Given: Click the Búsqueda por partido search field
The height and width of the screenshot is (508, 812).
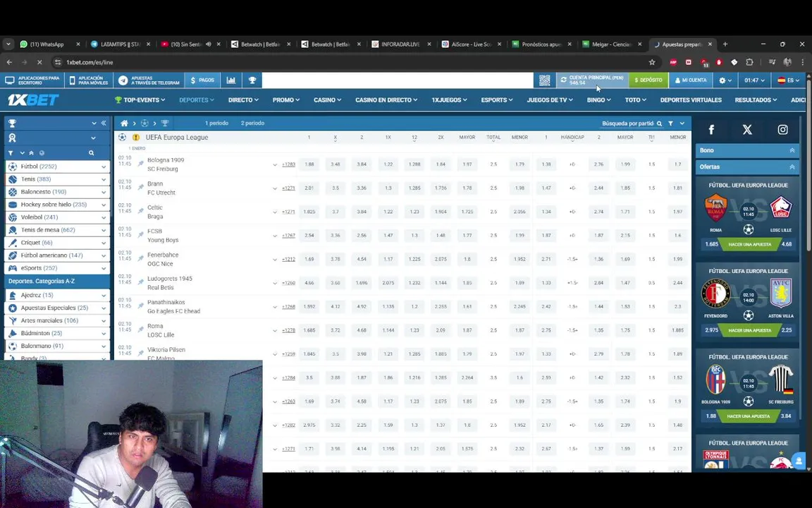Looking at the screenshot, I should [627, 124].
